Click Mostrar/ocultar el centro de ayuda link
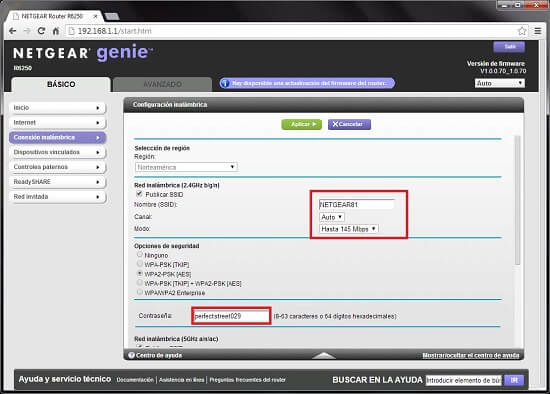The width and height of the screenshot is (550, 394). [471, 355]
